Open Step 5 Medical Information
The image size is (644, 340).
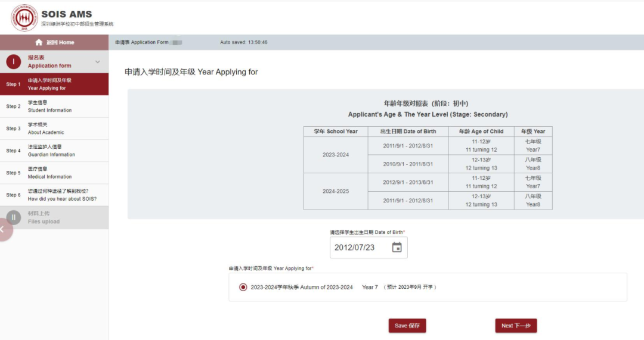pyautogui.click(x=54, y=173)
